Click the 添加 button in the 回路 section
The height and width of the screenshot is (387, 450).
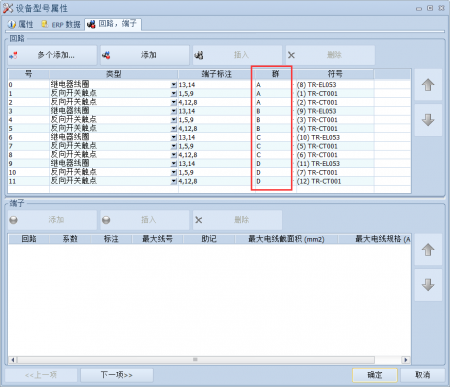(x=145, y=55)
